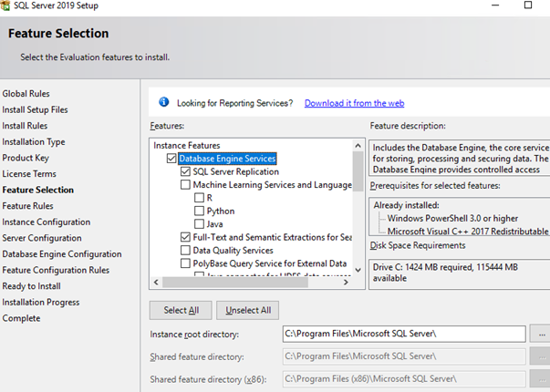Open the Download it from the web link
Image resolution: width=550 pixels, height=392 pixels.
tap(354, 103)
